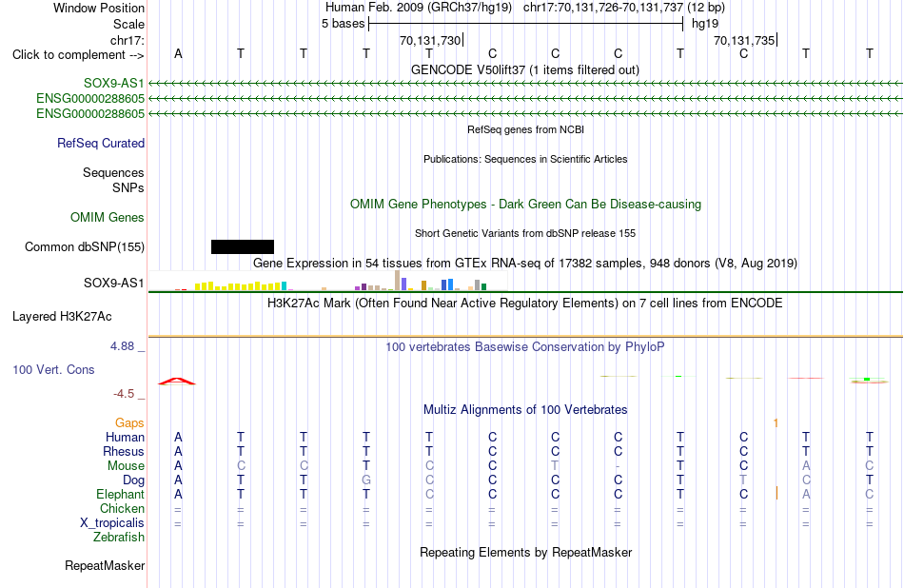This screenshot has width=904, height=588.
Task: Click the OMIM Gene Phenotypes track title
Action: point(526,204)
